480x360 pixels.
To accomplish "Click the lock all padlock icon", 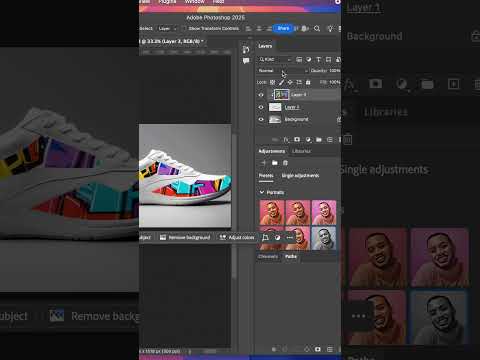I will point(308,82).
